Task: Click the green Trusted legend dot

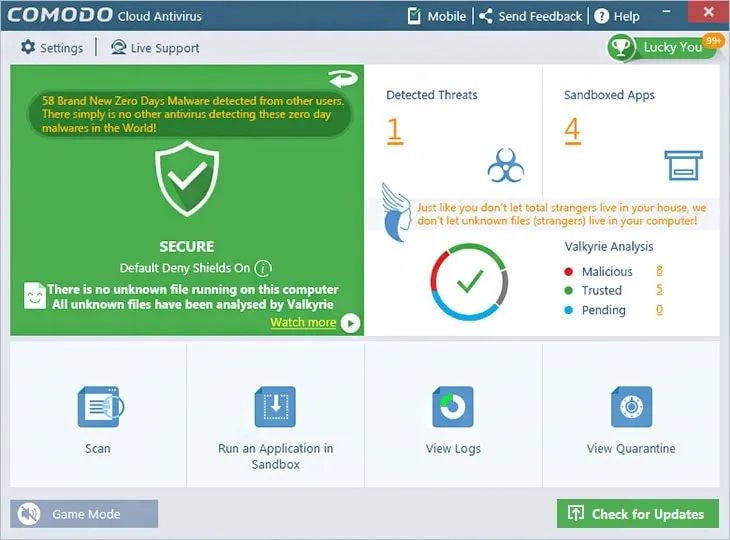Action: pyautogui.click(x=568, y=290)
